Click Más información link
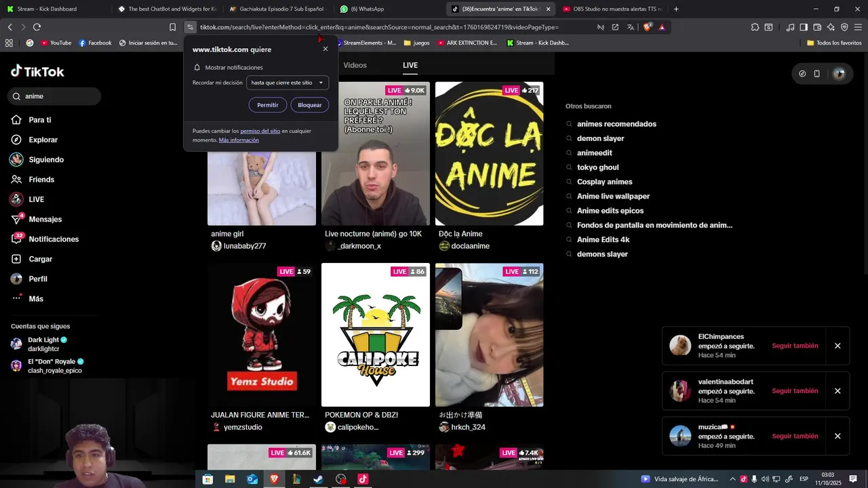The image size is (868, 488). (x=239, y=140)
